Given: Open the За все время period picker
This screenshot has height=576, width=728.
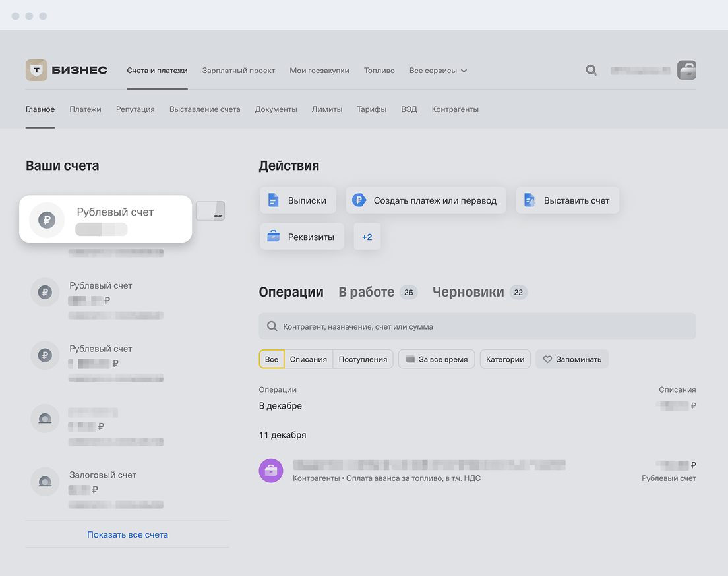Looking at the screenshot, I should (436, 359).
